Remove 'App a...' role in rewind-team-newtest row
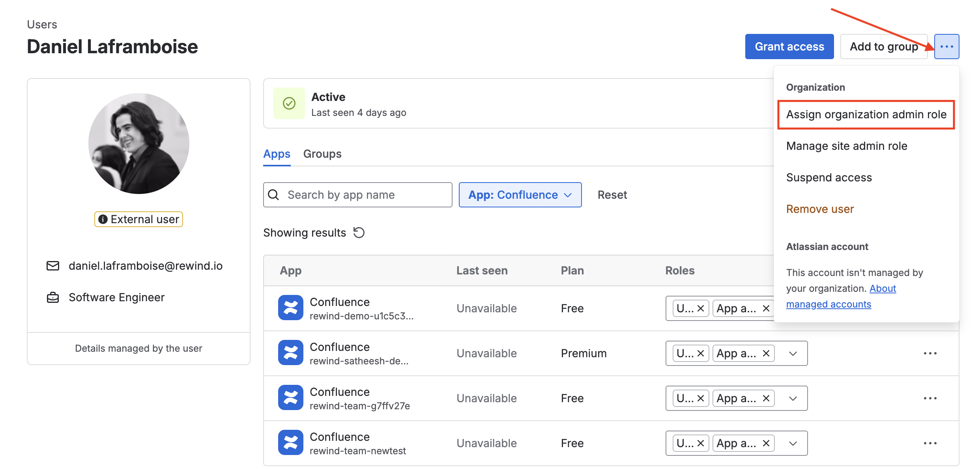Viewport: 980px width, 470px height. click(x=766, y=443)
